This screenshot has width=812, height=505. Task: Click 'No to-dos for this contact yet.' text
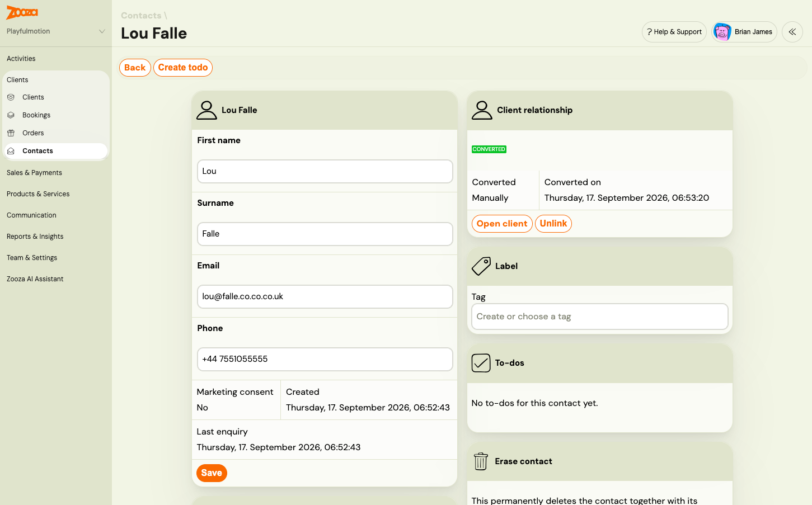pos(535,403)
